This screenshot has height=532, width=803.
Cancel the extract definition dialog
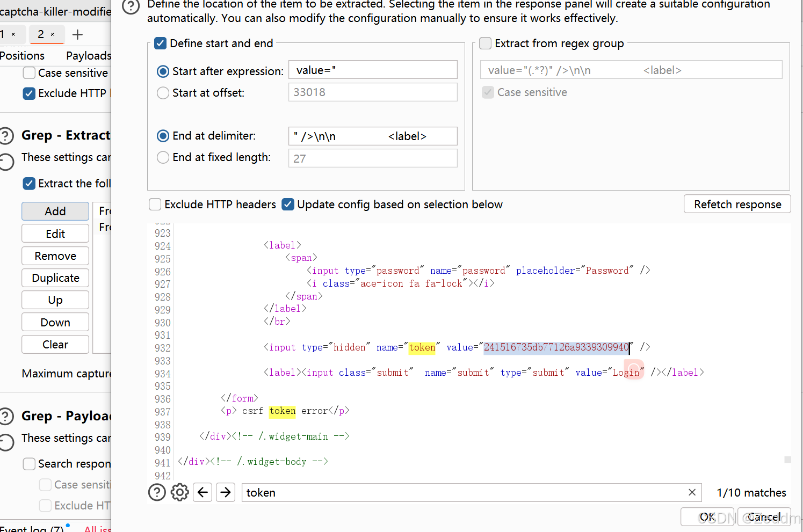click(x=764, y=517)
